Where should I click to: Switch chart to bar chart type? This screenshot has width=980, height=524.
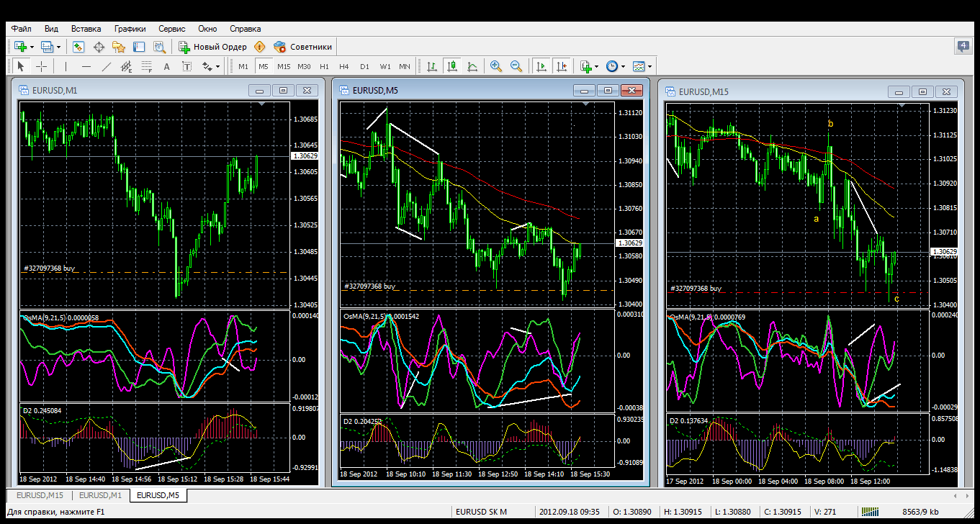(x=432, y=66)
